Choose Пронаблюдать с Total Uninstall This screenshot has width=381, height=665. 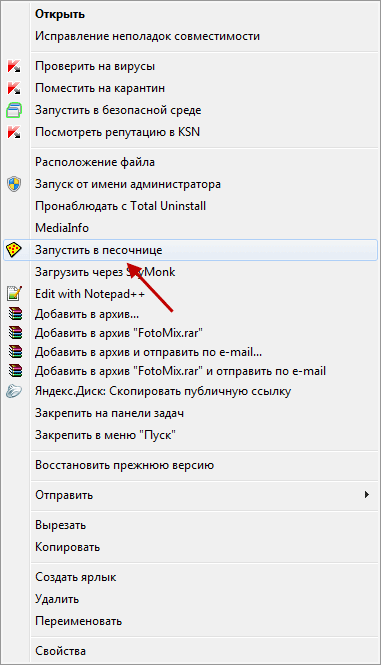[x=120, y=206]
